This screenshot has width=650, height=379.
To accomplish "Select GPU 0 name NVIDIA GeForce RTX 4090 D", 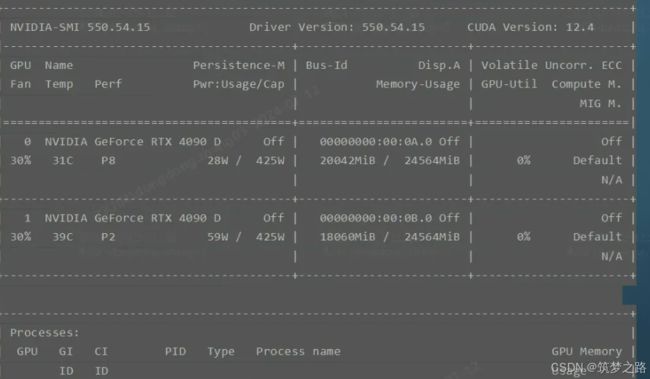I will tap(133, 142).
